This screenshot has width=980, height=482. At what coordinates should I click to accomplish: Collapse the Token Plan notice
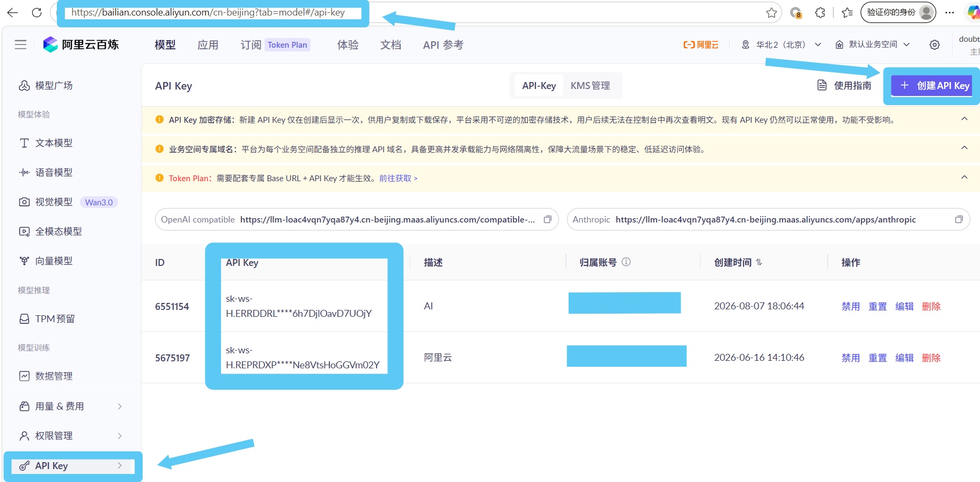pyautogui.click(x=964, y=177)
